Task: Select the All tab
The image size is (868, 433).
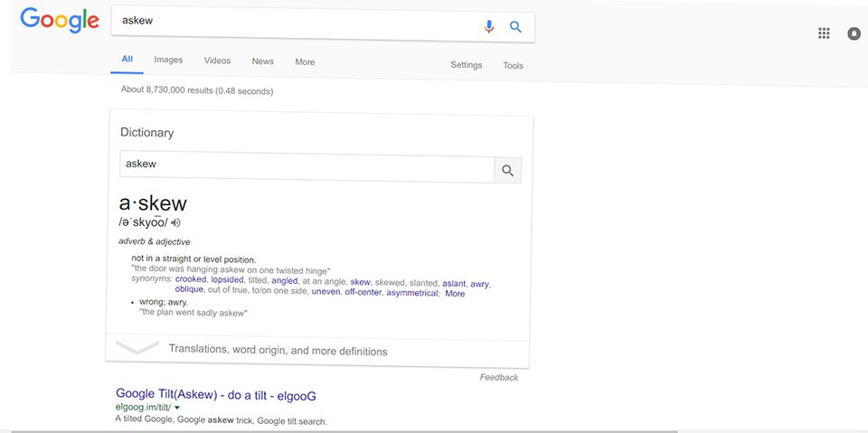Action: (127, 60)
